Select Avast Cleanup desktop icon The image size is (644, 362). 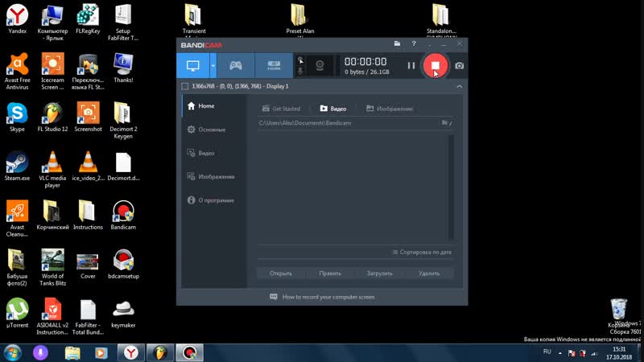(x=17, y=218)
